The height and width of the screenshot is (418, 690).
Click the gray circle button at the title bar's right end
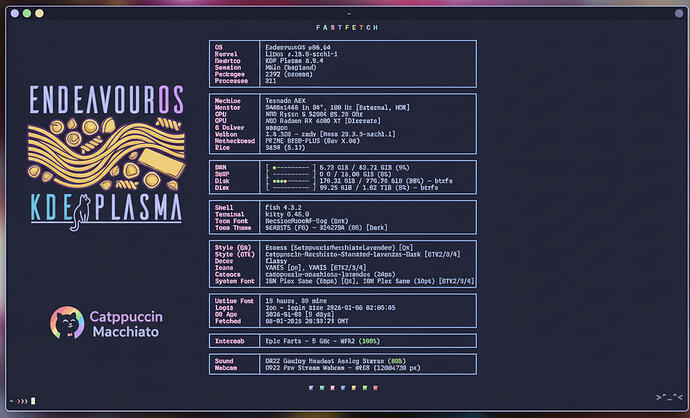tap(679, 13)
